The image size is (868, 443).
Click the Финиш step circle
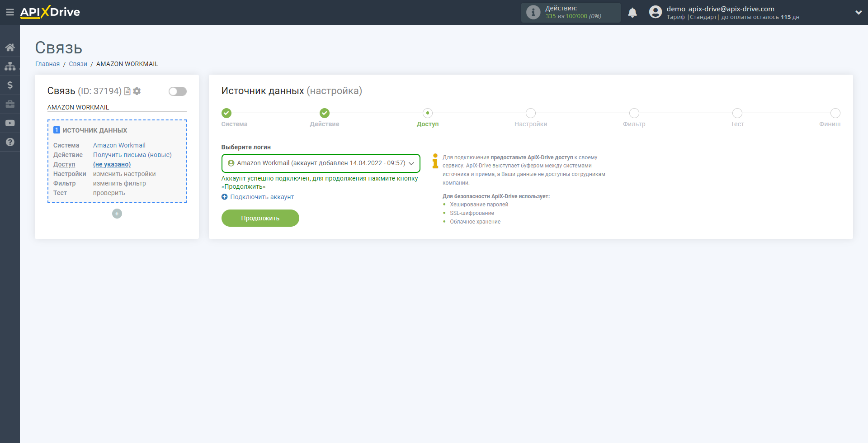click(x=835, y=113)
